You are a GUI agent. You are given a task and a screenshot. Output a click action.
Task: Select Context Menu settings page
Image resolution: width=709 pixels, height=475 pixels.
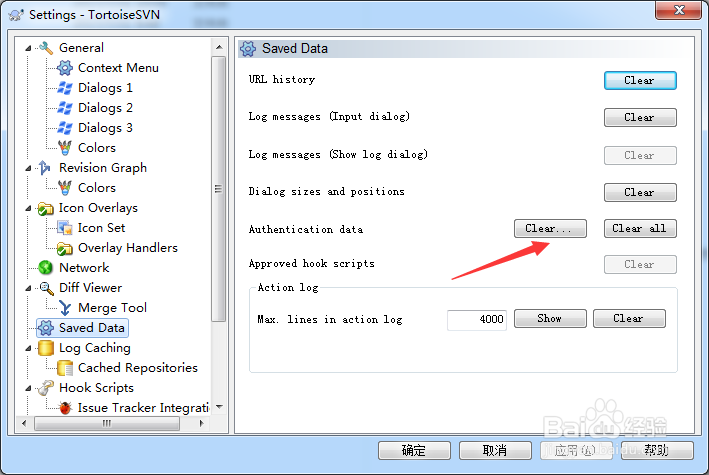coord(118,68)
